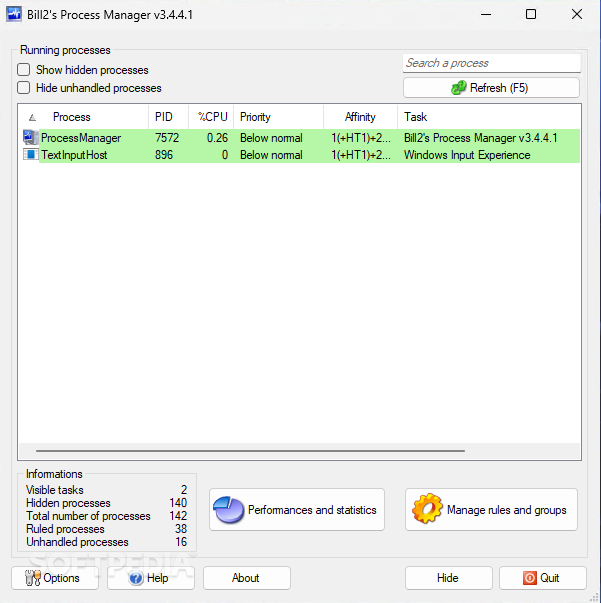Click the Refresh (F5) button
Image resolution: width=601 pixels, height=603 pixels.
click(x=491, y=88)
